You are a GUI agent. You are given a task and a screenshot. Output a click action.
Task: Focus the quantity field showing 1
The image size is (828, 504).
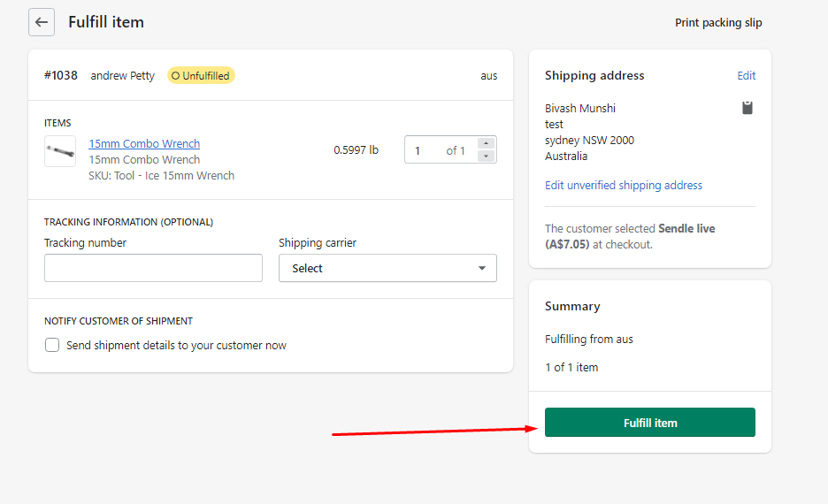coord(426,150)
